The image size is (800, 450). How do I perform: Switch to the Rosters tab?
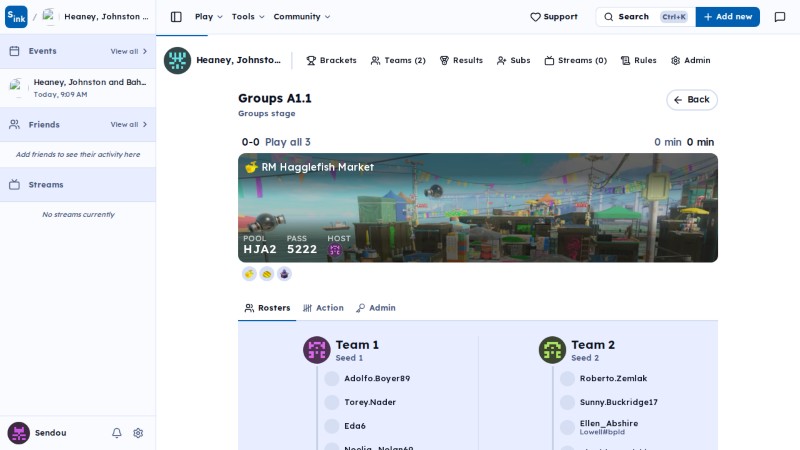pos(267,308)
